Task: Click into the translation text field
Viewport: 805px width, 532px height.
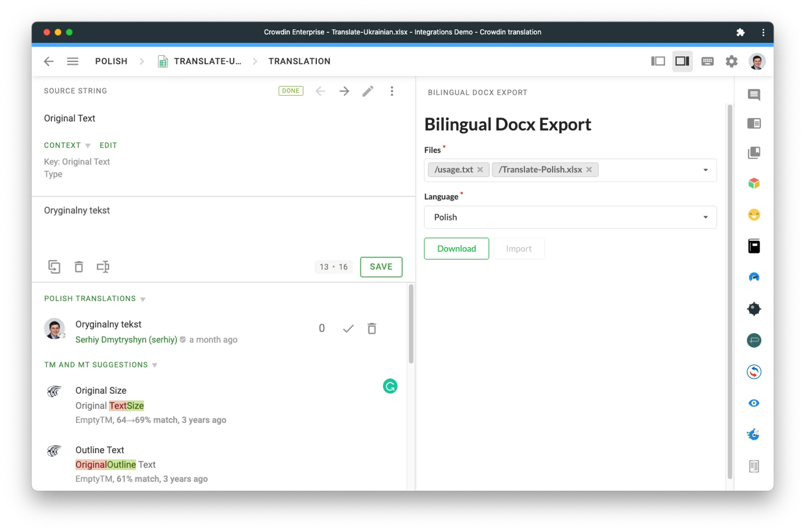Action: 223,226
